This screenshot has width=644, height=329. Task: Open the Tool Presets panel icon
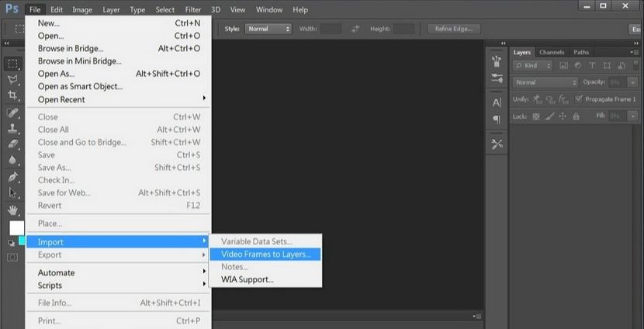[x=497, y=144]
